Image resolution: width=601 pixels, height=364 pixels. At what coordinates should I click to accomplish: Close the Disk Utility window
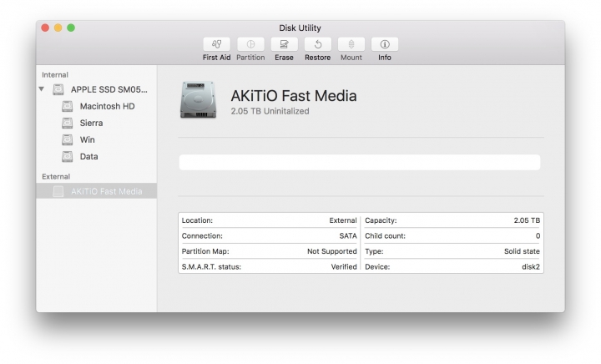click(x=45, y=28)
